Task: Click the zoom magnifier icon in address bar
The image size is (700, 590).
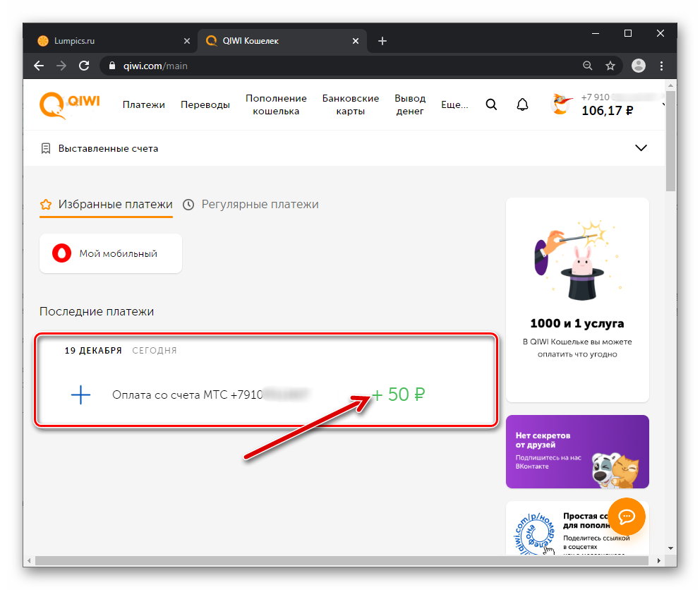Action: 588,66
